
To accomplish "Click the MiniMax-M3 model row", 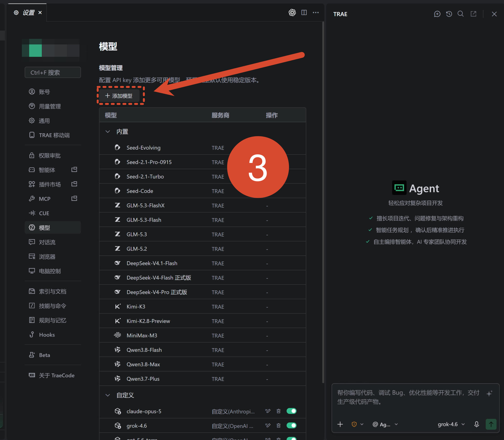I will [x=202, y=335].
